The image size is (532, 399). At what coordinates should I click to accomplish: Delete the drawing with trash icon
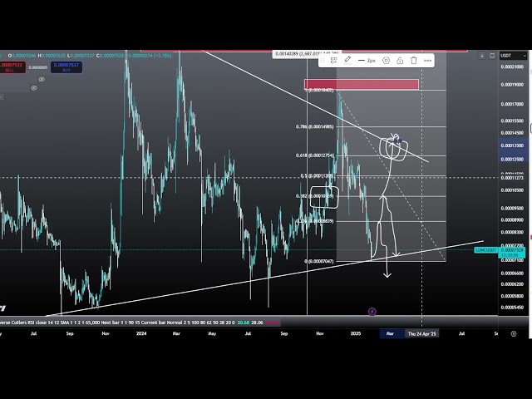pos(413,61)
